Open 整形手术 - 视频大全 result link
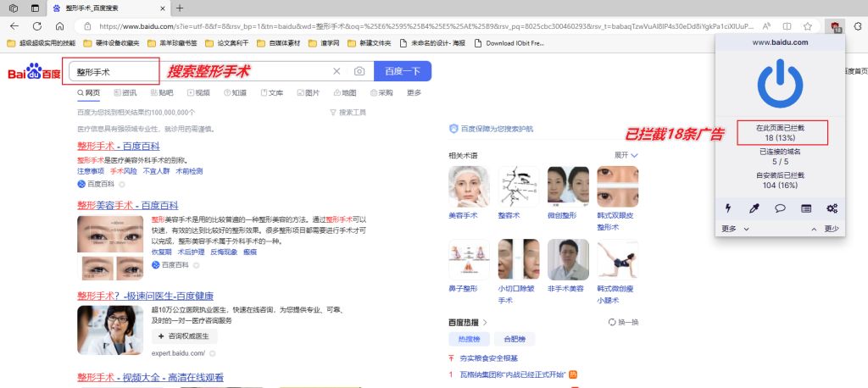The height and width of the screenshot is (388, 868). point(150,378)
